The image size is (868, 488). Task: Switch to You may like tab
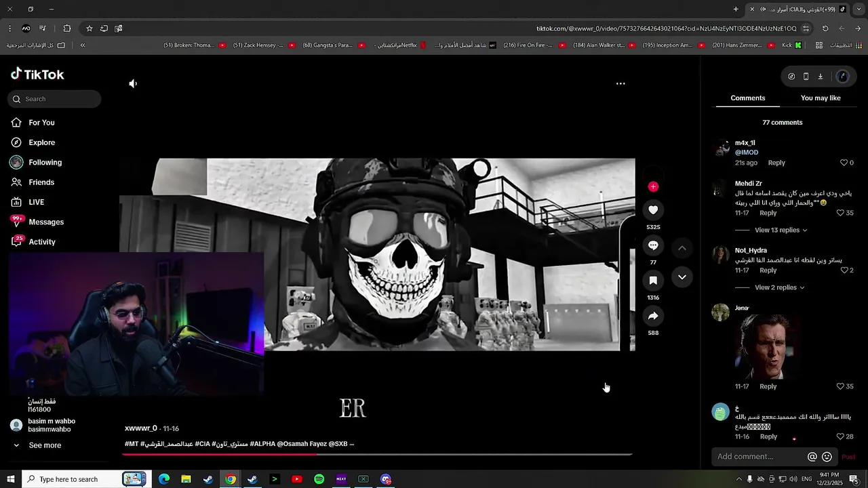821,98
